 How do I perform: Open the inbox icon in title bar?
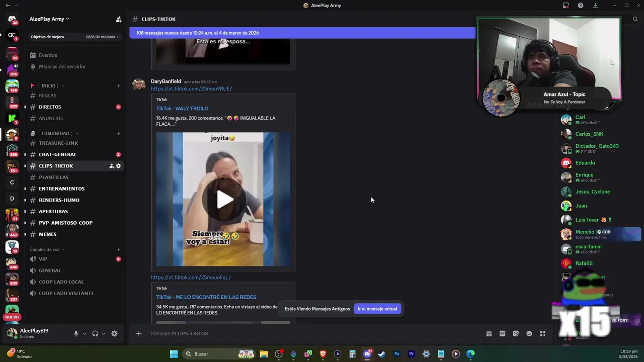(x=566, y=6)
